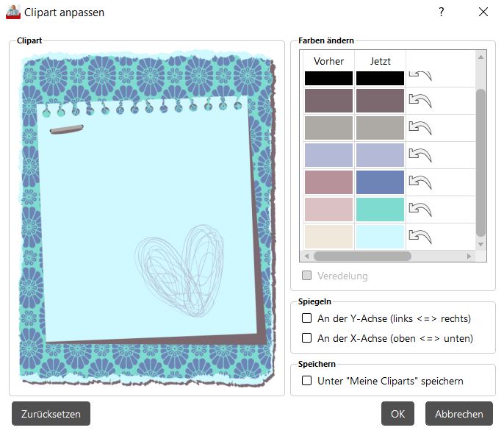
Task: Enable mirroring on the X-Achse
Action: click(x=307, y=338)
